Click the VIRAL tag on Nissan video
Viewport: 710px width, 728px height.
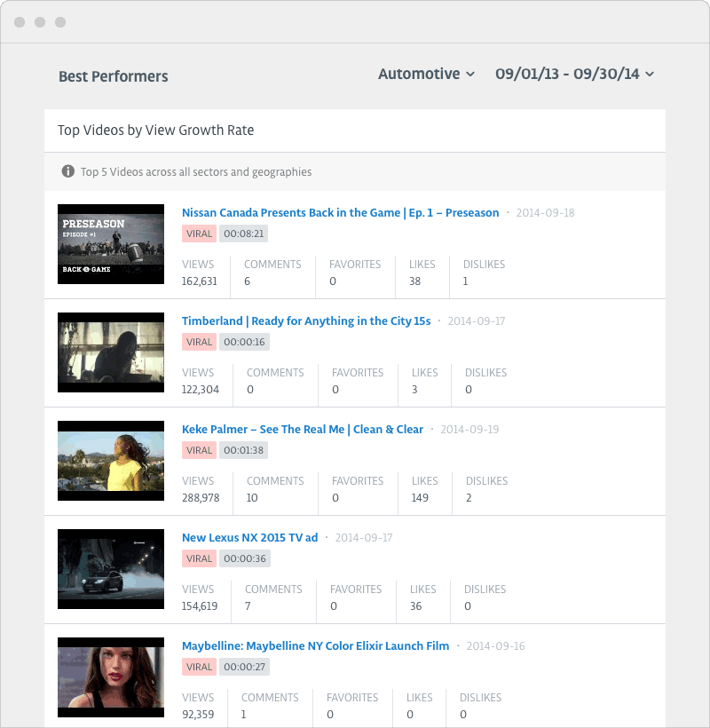coord(199,233)
